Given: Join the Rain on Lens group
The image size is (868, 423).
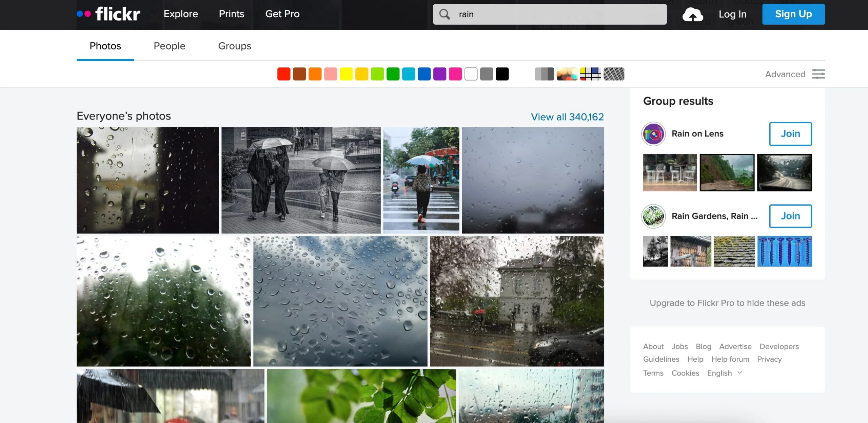Looking at the screenshot, I should click(x=790, y=134).
